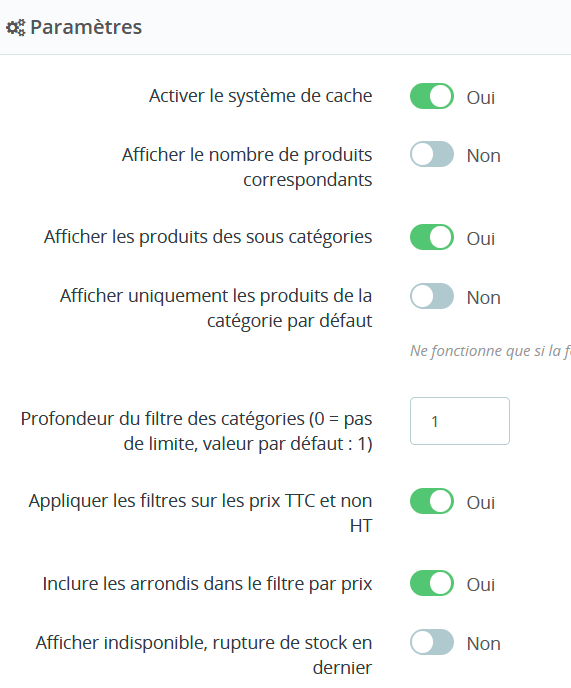Click the Oui label next to cache toggle
The height and width of the screenshot is (688, 571).
click(481, 97)
